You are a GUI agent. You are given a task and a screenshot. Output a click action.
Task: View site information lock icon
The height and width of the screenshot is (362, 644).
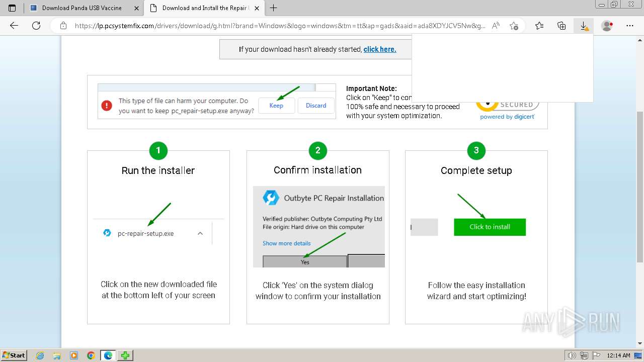(63, 26)
